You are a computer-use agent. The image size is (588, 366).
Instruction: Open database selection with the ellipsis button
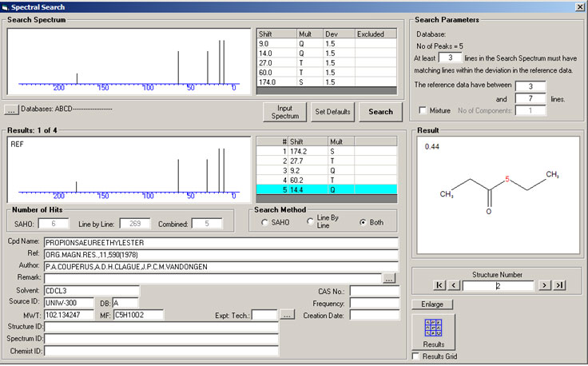11,109
